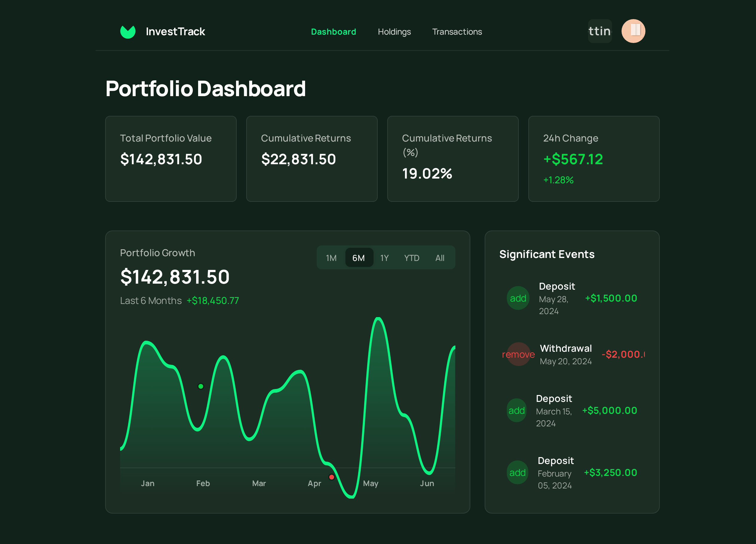Toggle the YTD chart range

coord(412,257)
